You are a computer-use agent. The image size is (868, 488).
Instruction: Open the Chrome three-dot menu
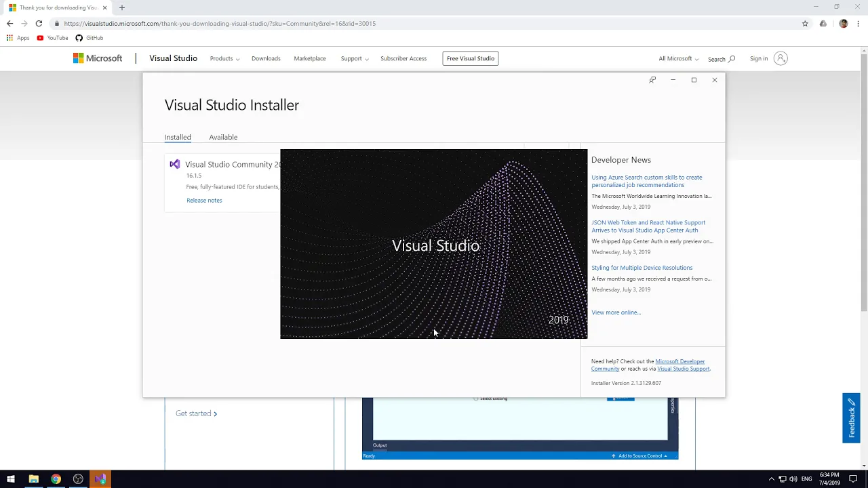point(859,23)
